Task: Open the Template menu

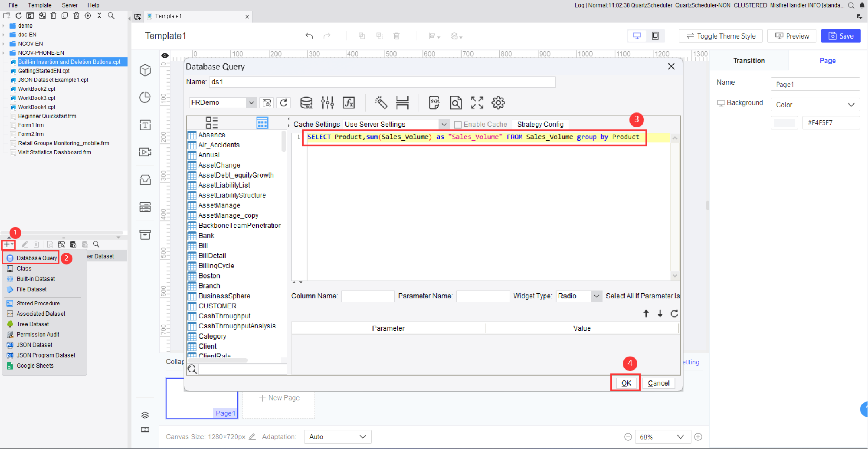Action: (39, 5)
